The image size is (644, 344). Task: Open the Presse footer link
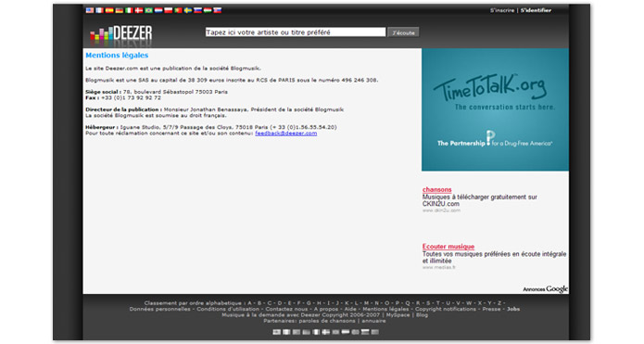coord(491,309)
